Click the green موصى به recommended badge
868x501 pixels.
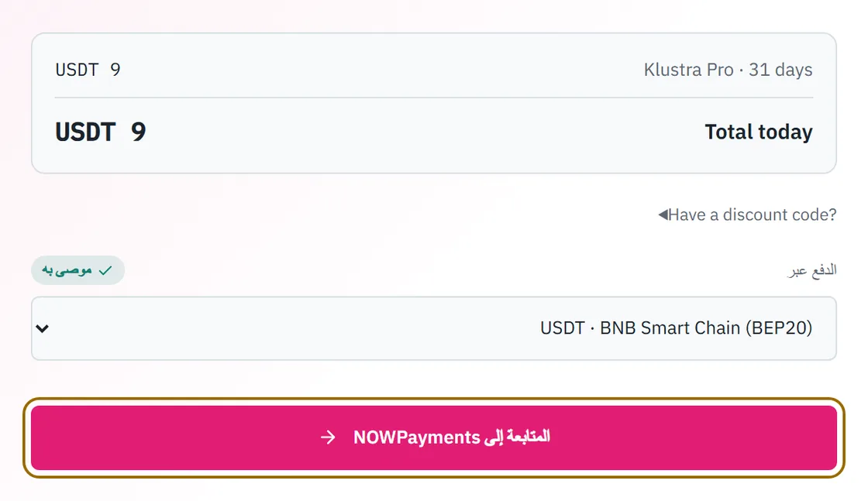click(x=78, y=270)
